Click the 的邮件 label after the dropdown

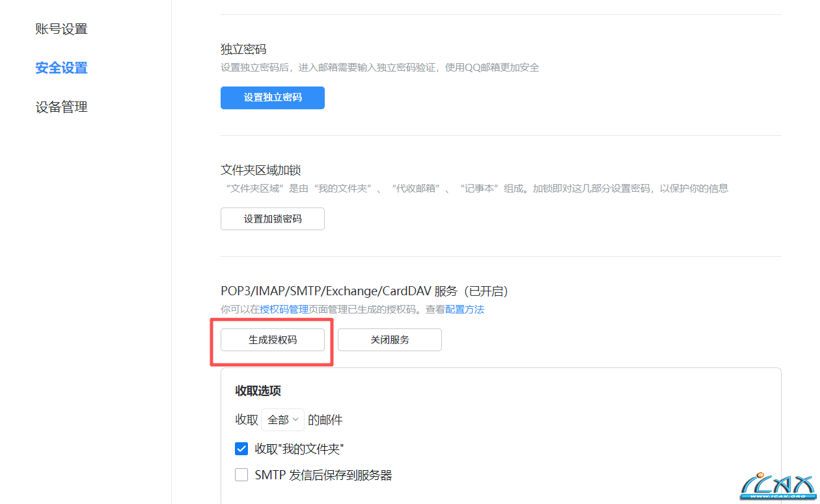[325, 420]
